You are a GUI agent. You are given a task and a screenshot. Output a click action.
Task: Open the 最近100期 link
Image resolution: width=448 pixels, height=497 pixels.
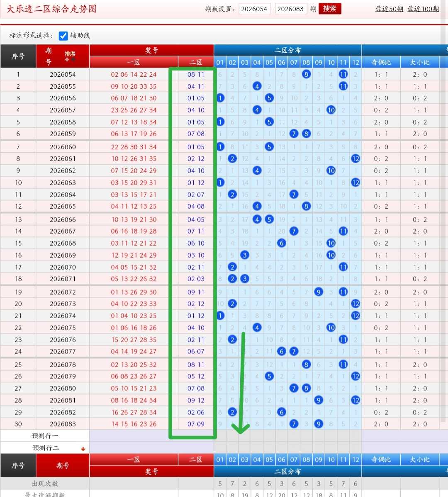pyautogui.click(x=423, y=9)
